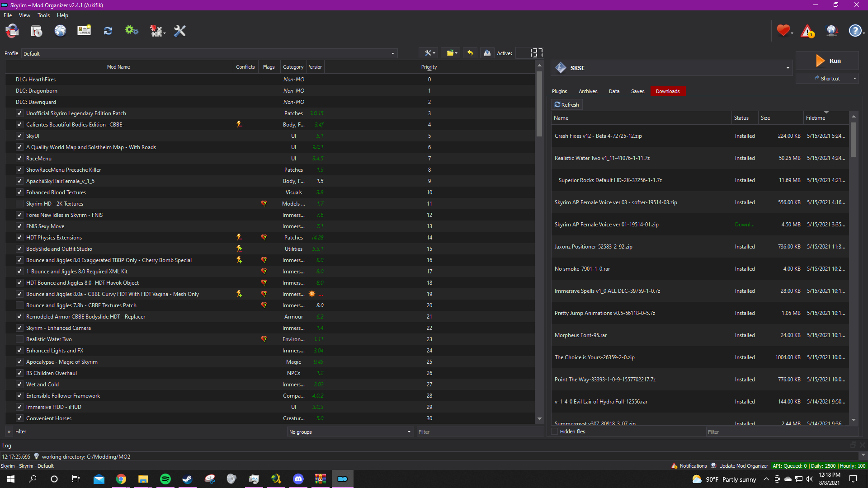Open the puzzle-piece tools icon
The image size is (868, 488).
[x=157, y=31]
